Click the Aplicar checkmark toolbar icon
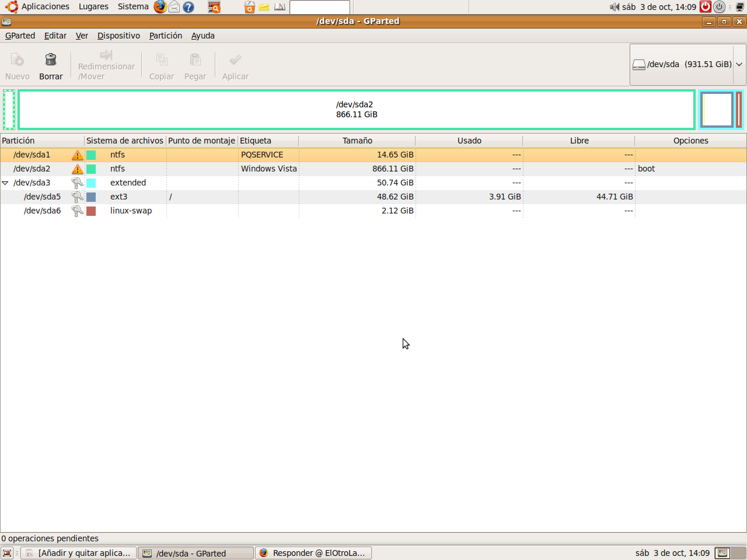 (x=235, y=60)
